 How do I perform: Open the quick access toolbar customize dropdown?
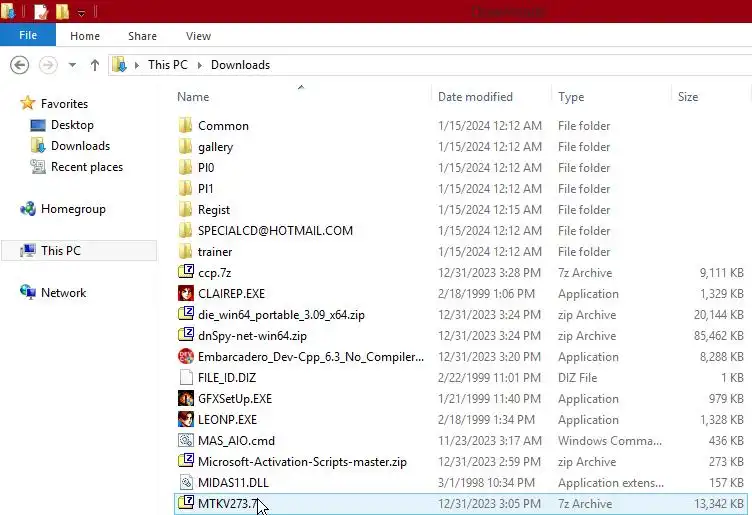point(82,13)
